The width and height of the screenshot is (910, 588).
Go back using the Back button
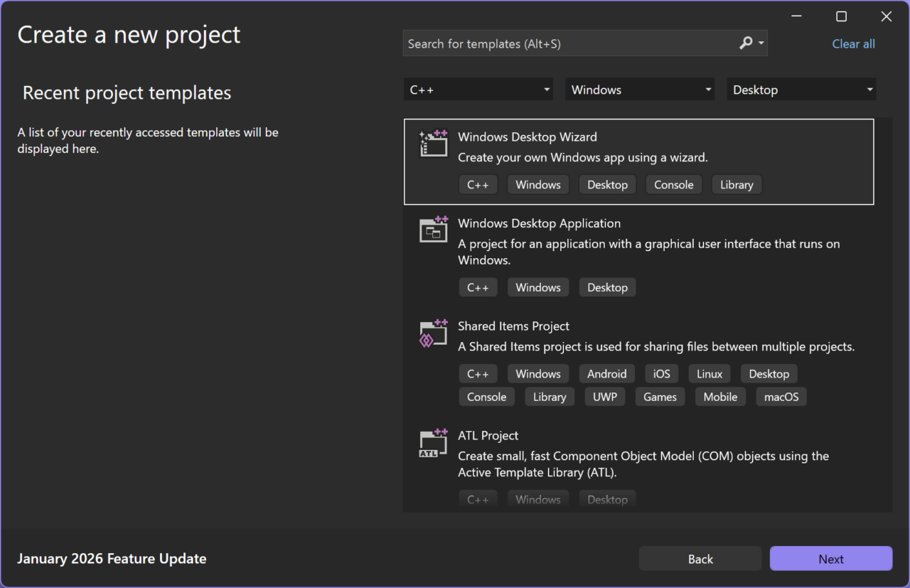pyautogui.click(x=700, y=559)
